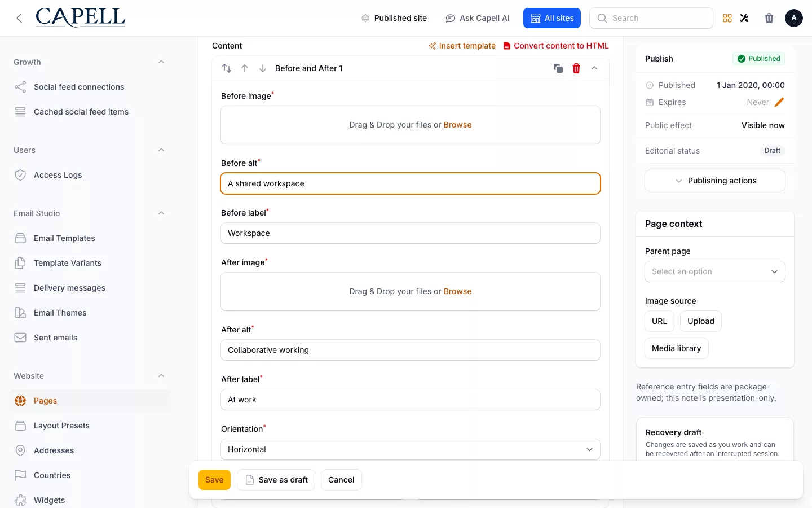Open the Orientation dropdown
812x508 pixels.
(x=411, y=449)
